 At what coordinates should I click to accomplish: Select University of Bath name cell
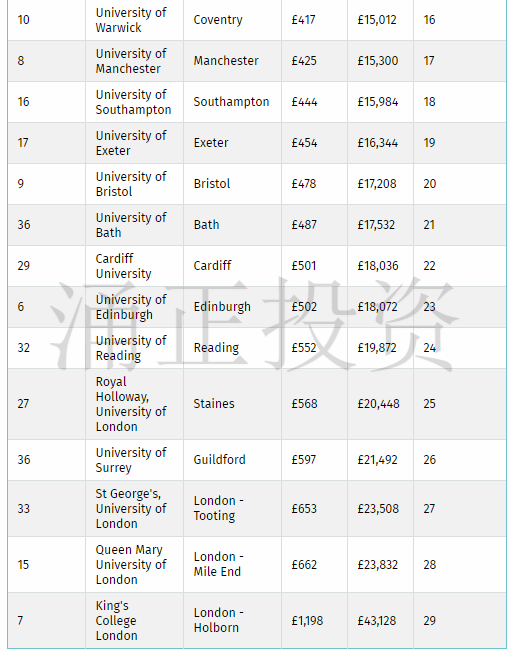coord(134,225)
